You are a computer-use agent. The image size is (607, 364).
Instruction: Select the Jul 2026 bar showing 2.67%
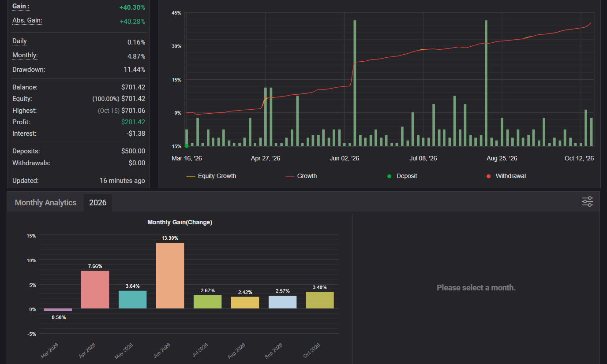[207, 302]
